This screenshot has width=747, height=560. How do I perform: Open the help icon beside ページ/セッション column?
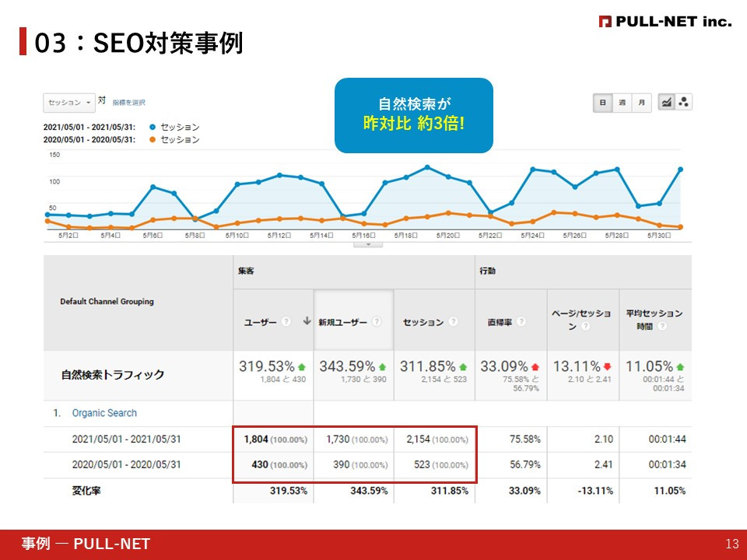585,327
